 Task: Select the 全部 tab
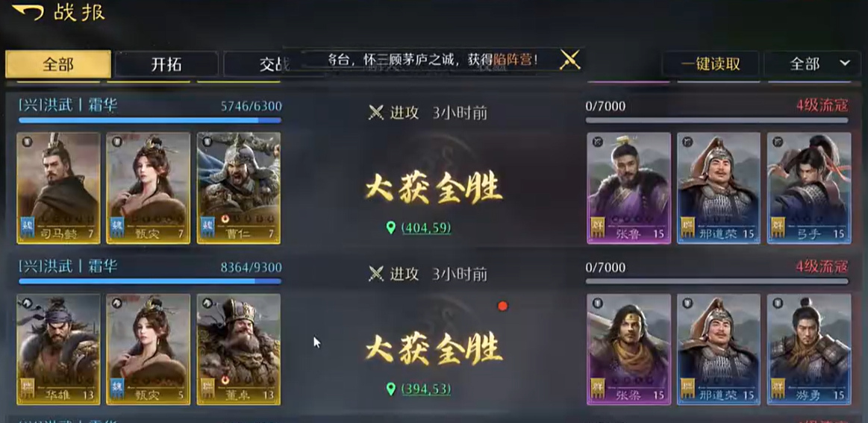tap(58, 64)
